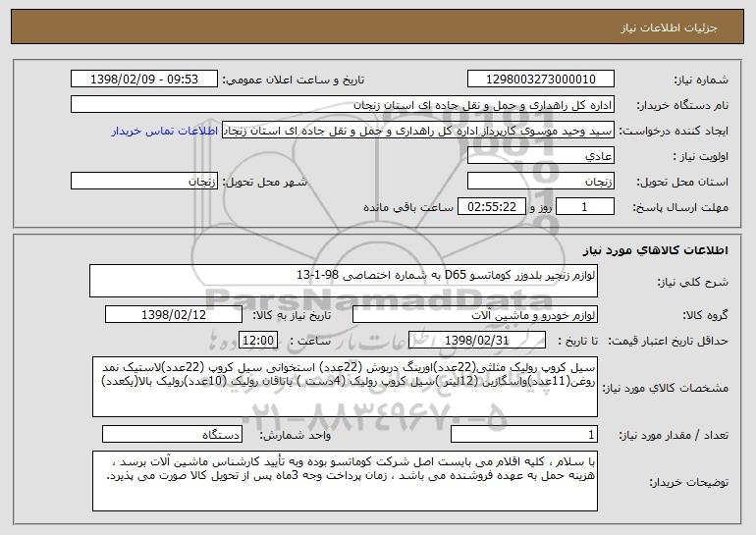Click the مشخصات کالای مورد نیاز label
Screen dimensions: 756x535
[666, 388]
